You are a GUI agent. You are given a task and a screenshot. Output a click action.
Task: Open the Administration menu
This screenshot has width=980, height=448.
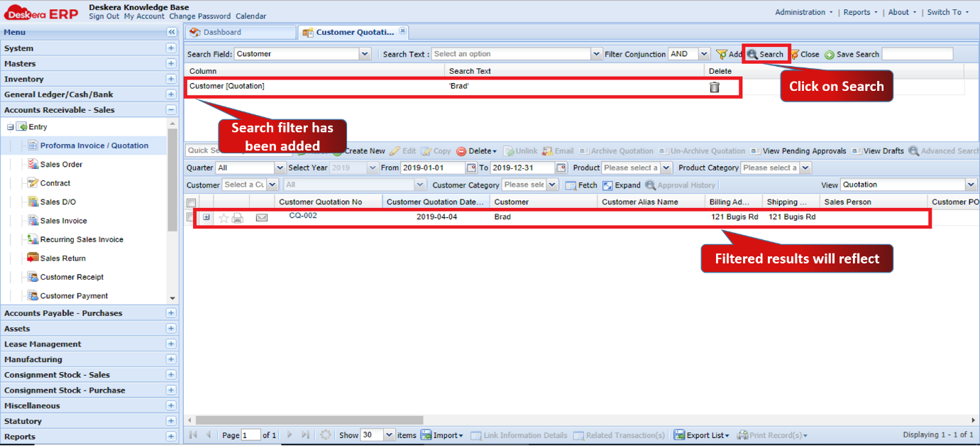click(804, 12)
